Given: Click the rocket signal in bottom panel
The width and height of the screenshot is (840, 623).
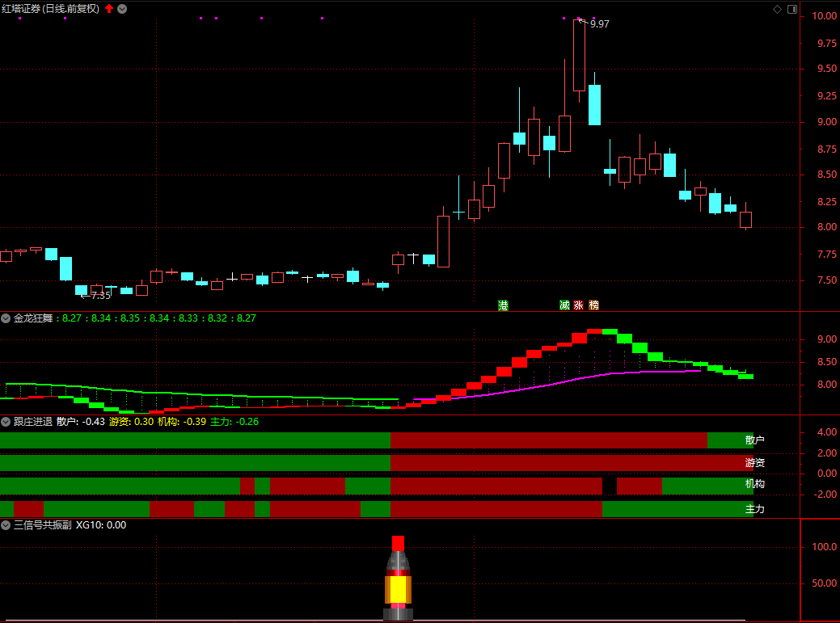Looking at the screenshot, I should click(x=398, y=578).
